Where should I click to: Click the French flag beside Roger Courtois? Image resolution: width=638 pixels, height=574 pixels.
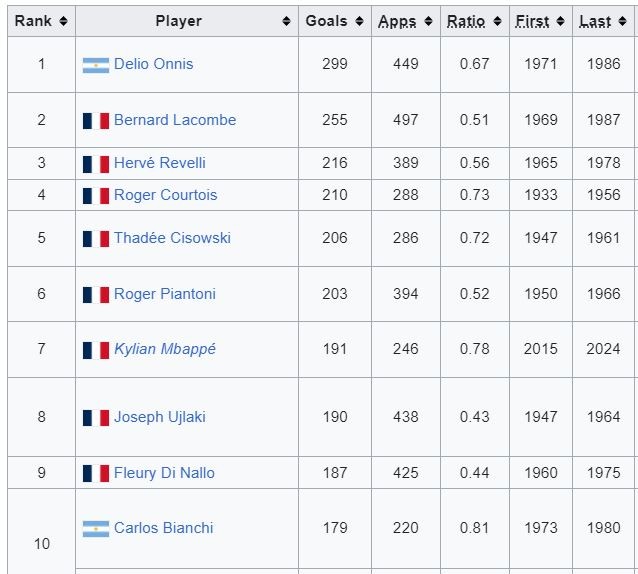pyautogui.click(x=96, y=196)
